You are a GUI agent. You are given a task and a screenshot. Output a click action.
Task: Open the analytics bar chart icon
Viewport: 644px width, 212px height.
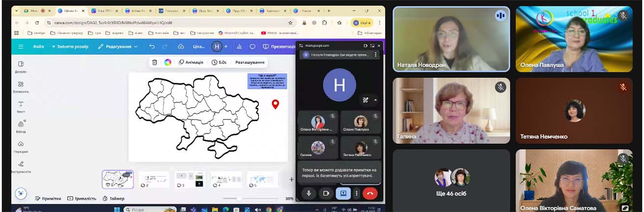click(239, 47)
